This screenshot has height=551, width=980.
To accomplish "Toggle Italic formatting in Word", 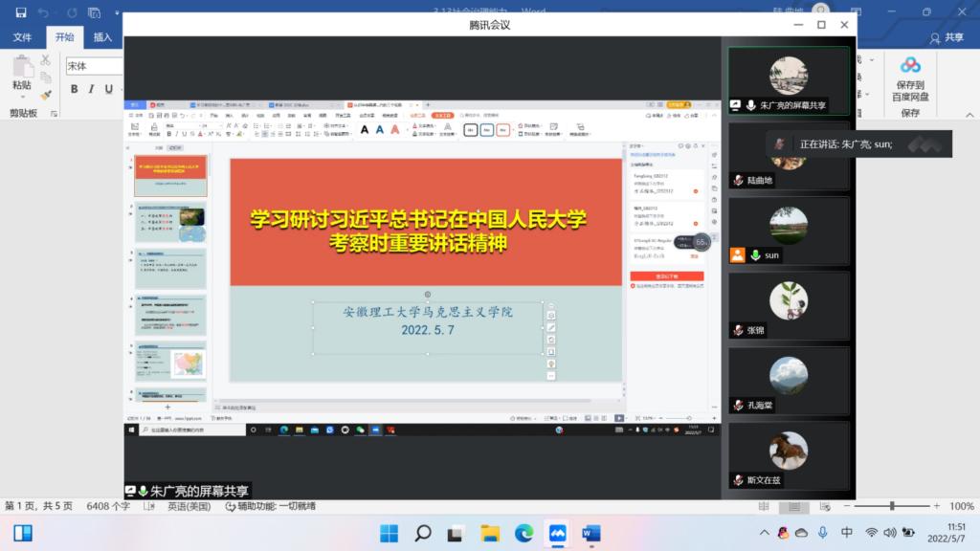I will (93, 89).
